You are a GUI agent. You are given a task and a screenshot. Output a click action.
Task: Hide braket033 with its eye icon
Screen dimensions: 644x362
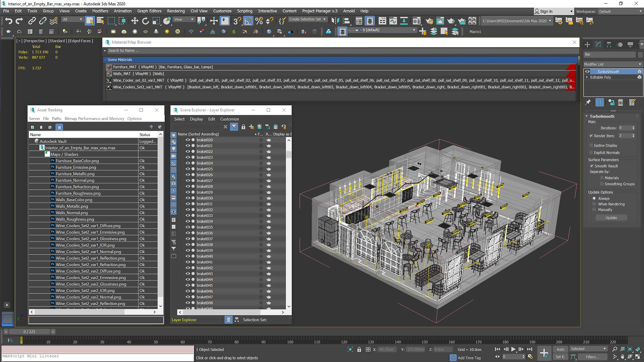[x=188, y=216]
